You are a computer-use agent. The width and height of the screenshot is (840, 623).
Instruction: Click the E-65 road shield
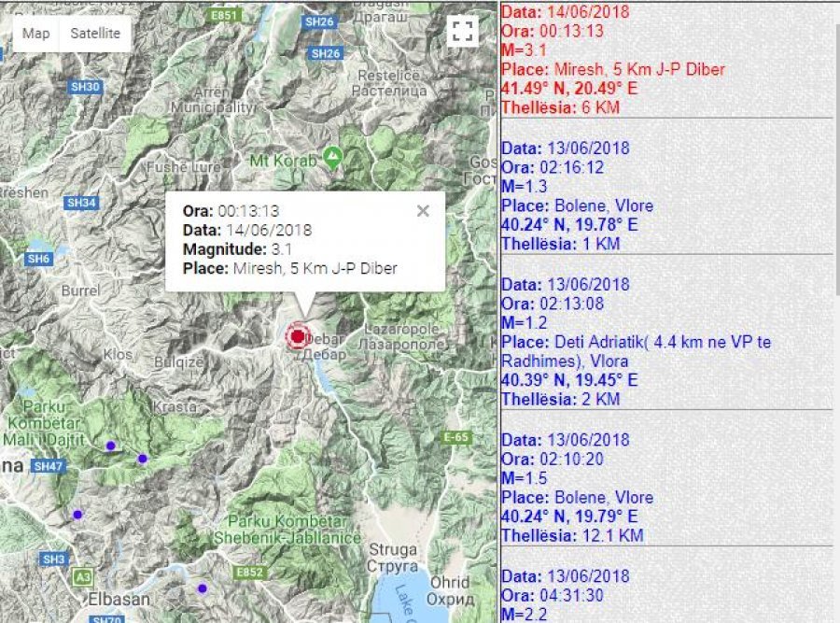pos(457,437)
